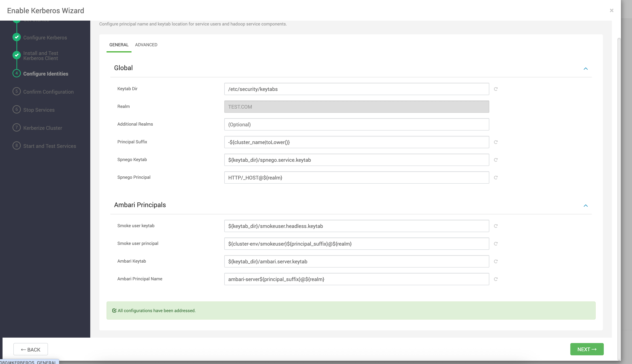Switch to the ADVANCED tab

pos(146,45)
